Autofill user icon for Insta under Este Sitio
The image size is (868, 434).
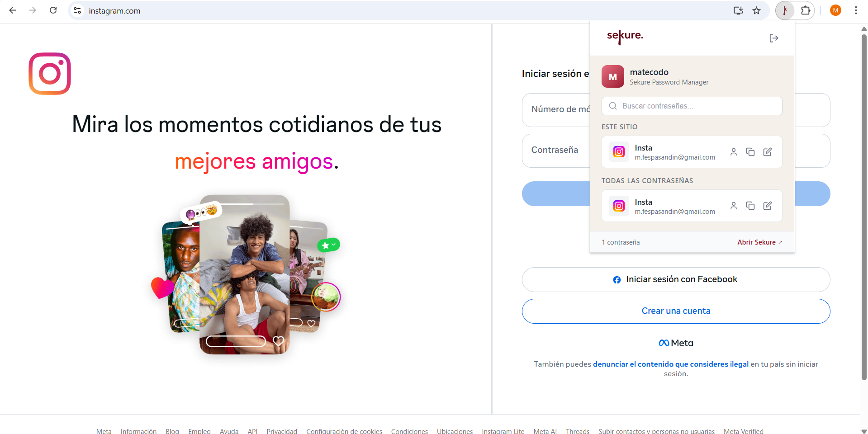[x=734, y=152]
